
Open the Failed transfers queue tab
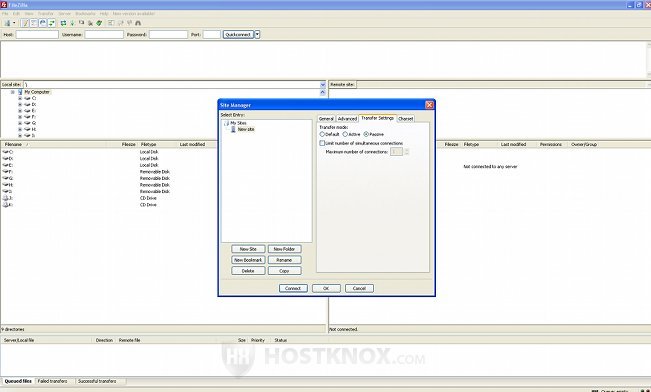(x=52, y=381)
